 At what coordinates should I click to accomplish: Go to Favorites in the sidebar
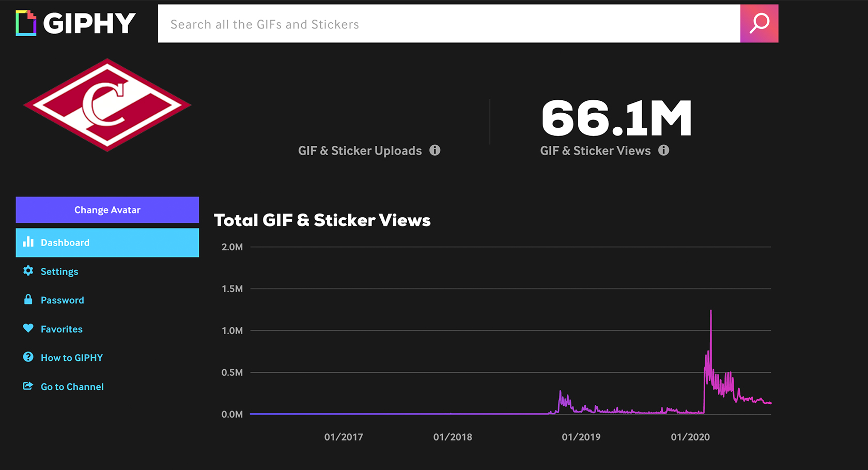click(x=61, y=329)
